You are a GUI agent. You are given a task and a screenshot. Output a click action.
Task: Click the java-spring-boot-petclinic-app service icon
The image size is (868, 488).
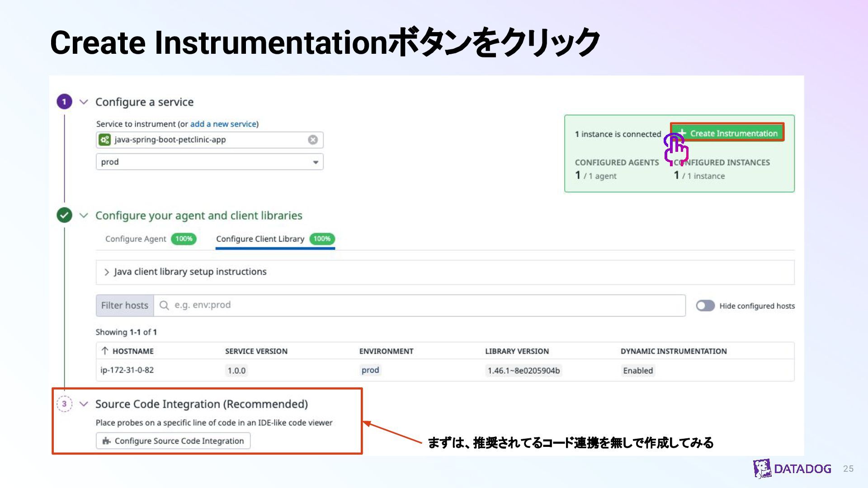105,140
